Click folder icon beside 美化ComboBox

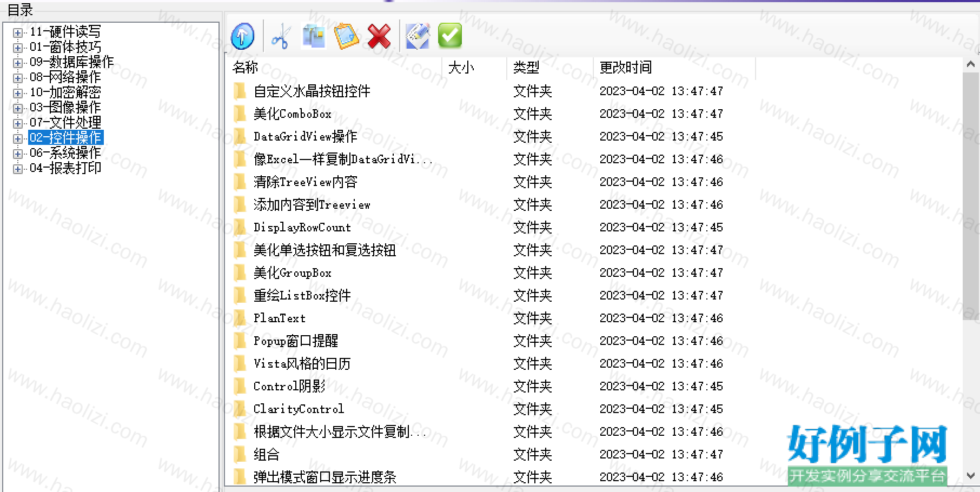point(240,114)
